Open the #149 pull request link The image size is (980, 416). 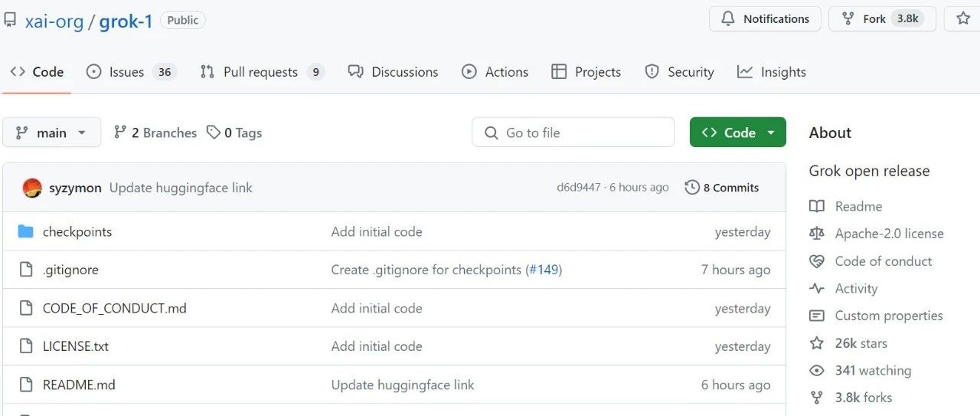click(x=544, y=270)
